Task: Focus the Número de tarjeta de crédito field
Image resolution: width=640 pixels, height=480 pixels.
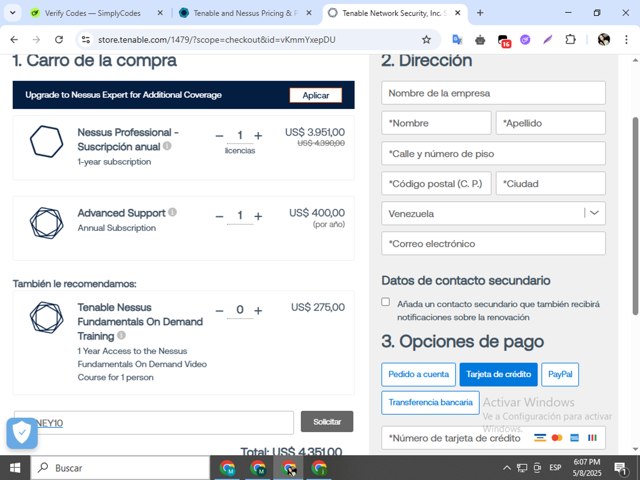Action: [493, 438]
